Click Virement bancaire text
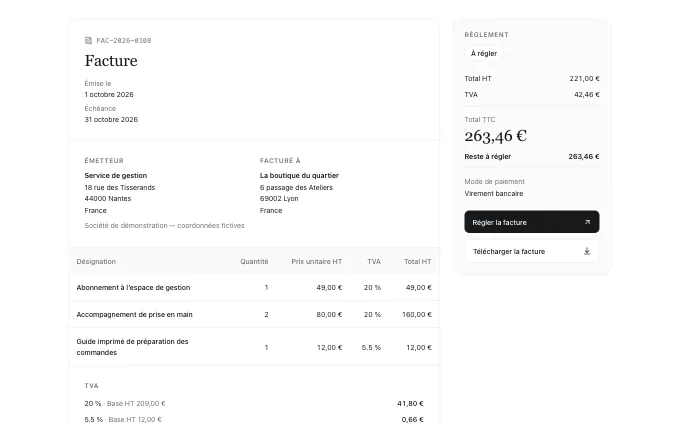 click(x=494, y=194)
